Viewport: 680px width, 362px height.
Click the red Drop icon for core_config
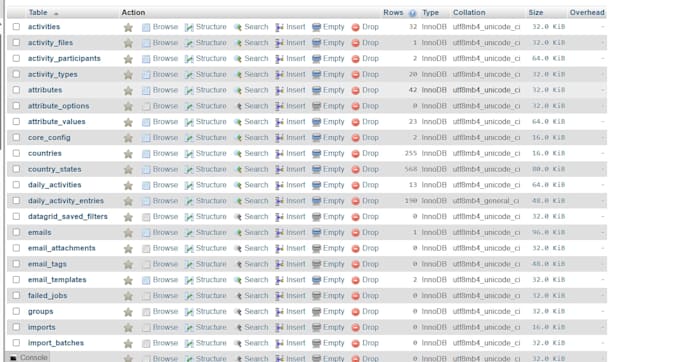point(356,138)
